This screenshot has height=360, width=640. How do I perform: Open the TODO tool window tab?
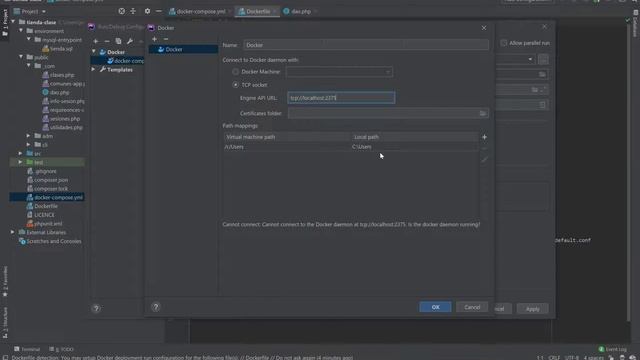[61, 349]
